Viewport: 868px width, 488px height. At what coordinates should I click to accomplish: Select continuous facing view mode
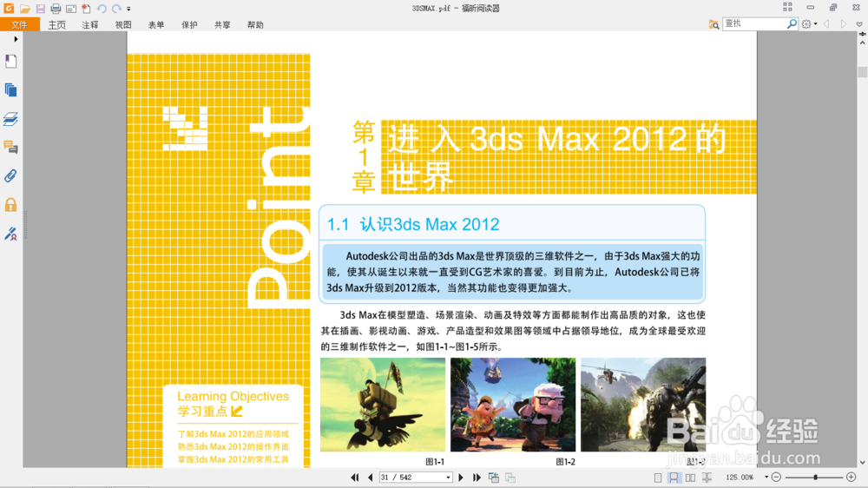tap(707, 478)
